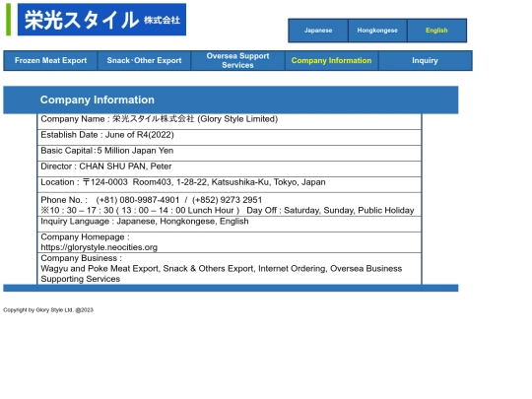Image resolution: width=532 pixels, height=399 pixels.
Task: Go to Oversea Support Services
Action: coord(237,61)
